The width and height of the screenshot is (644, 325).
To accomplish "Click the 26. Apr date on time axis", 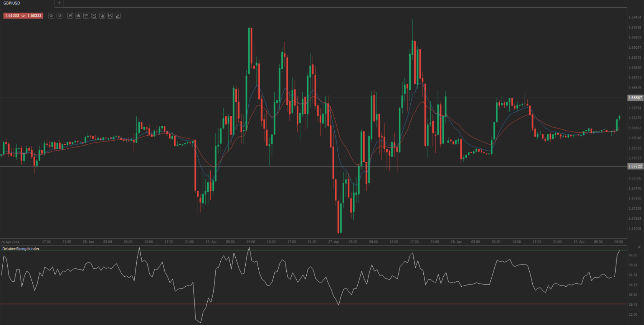I will (x=211, y=242).
